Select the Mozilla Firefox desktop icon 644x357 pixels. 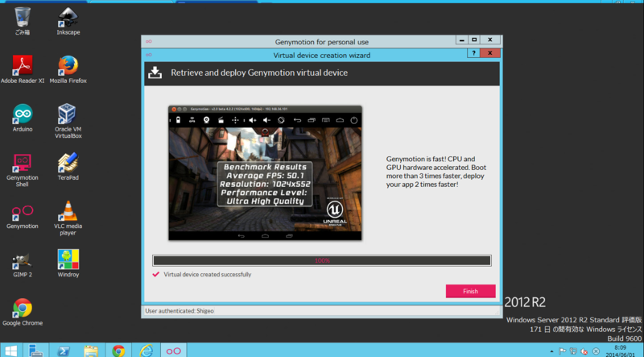click(x=68, y=69)
